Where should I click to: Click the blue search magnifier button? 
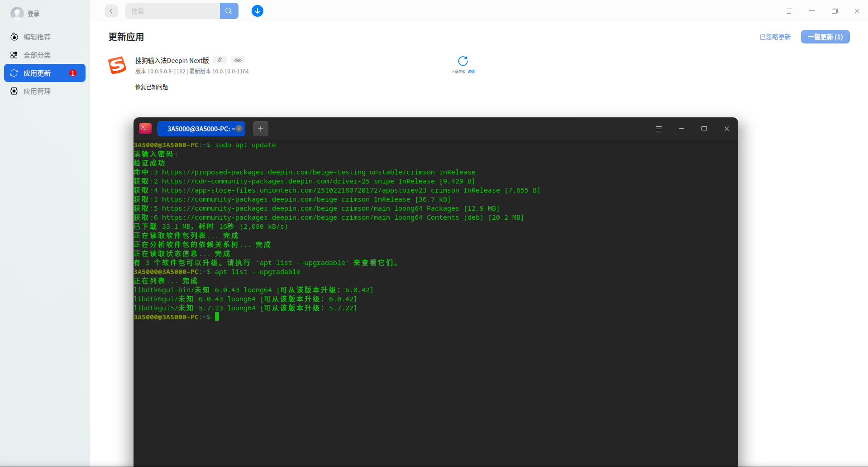pos(229,11)
